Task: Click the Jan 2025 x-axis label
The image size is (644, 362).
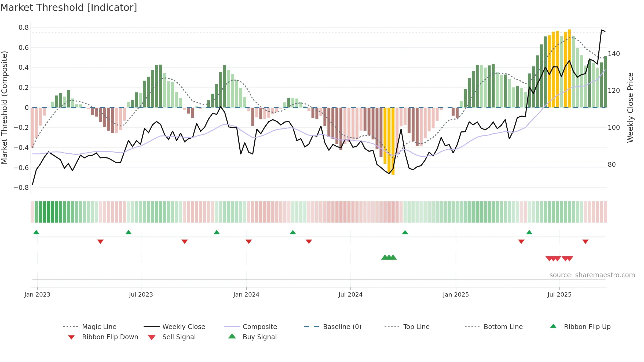Action: click(456, 295)
